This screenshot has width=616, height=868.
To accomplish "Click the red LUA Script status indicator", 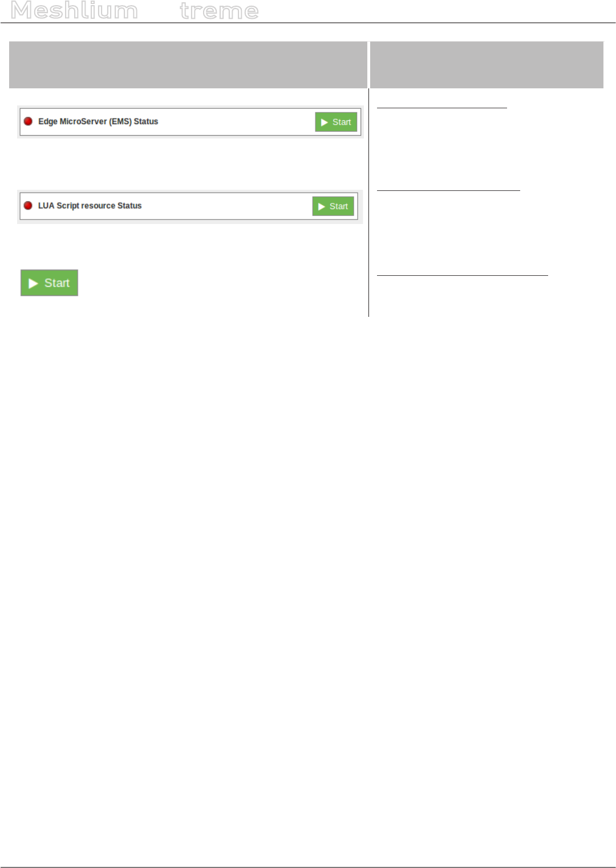I will 28,206.
